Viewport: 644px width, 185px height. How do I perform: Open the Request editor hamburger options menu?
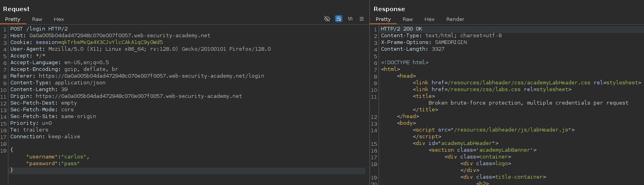[361, 19]
